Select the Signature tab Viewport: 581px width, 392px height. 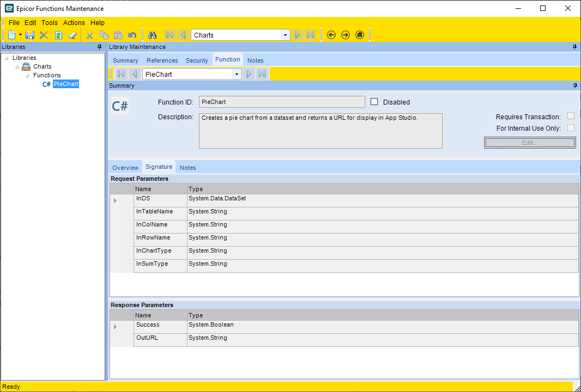click(x=159, y=167)
